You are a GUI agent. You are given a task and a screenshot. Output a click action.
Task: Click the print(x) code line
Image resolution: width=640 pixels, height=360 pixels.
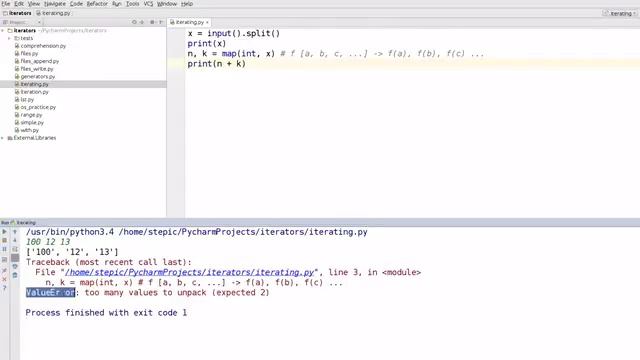click(x=207, y=44)
